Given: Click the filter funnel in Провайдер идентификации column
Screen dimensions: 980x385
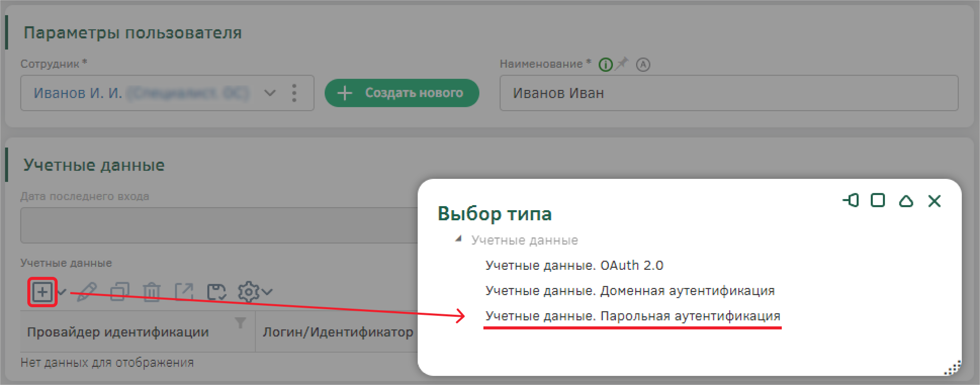Looking at the screenshot, I should 240,323.
